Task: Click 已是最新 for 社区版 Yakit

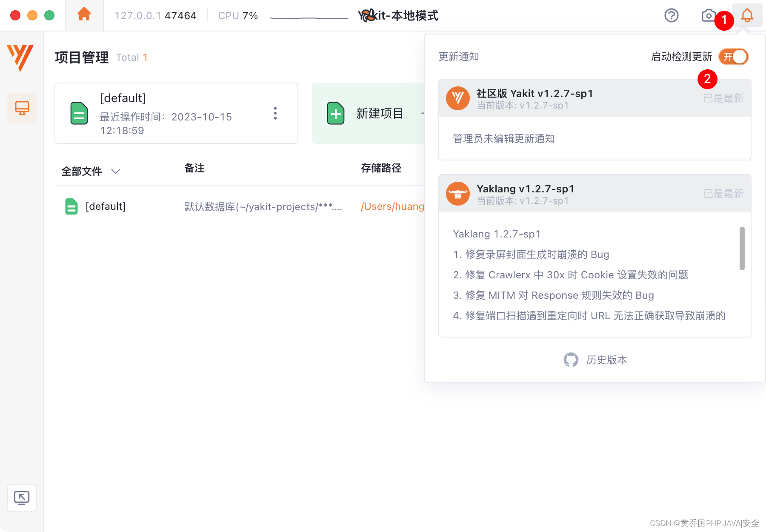Action: coord(723,98)
